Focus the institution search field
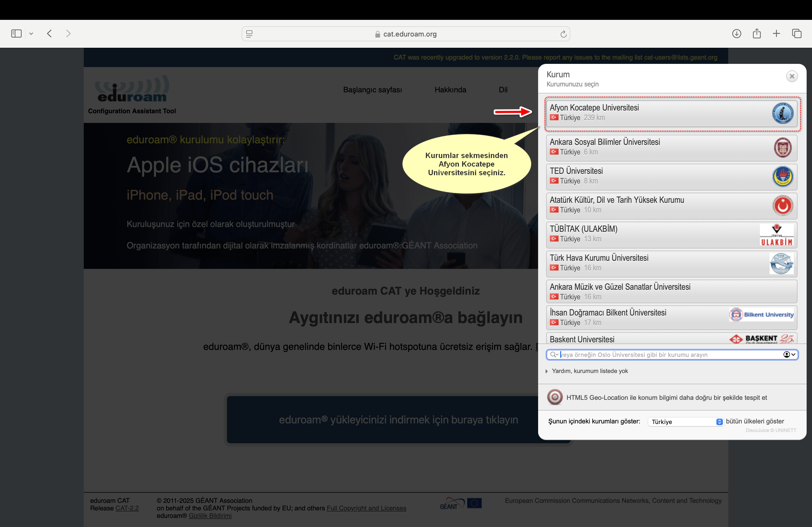812x527 pixels. click(672, 354)
